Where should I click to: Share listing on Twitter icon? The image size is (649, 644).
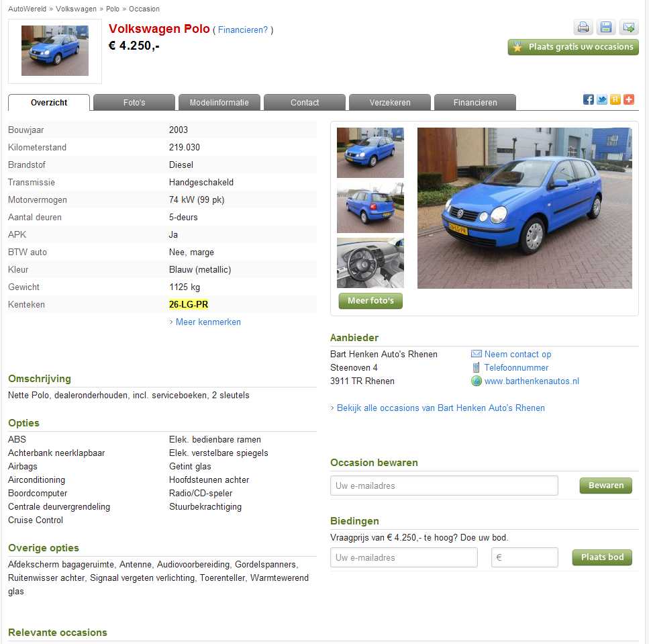602,99
